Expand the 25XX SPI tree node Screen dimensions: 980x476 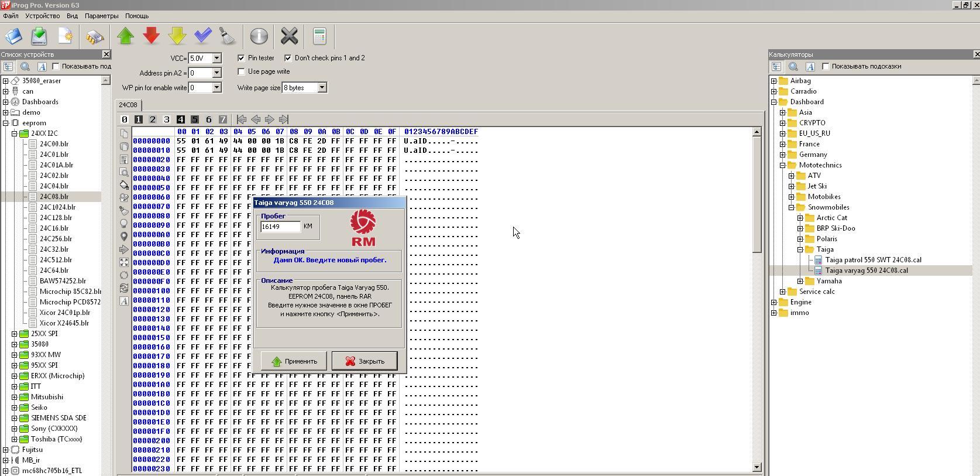click(15, 334)
